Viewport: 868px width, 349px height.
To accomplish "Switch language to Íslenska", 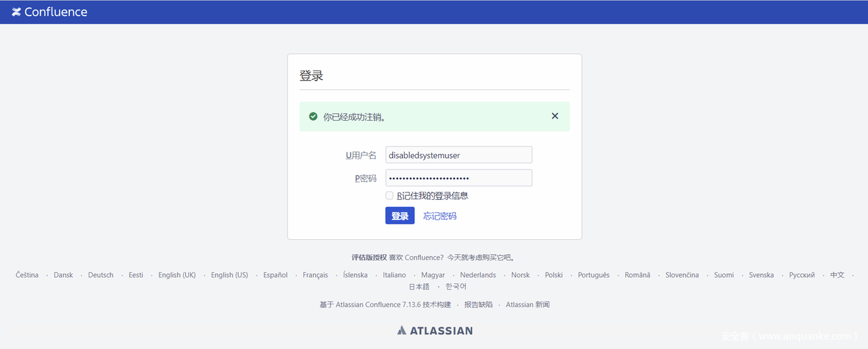I will click(x=355, y=275).
